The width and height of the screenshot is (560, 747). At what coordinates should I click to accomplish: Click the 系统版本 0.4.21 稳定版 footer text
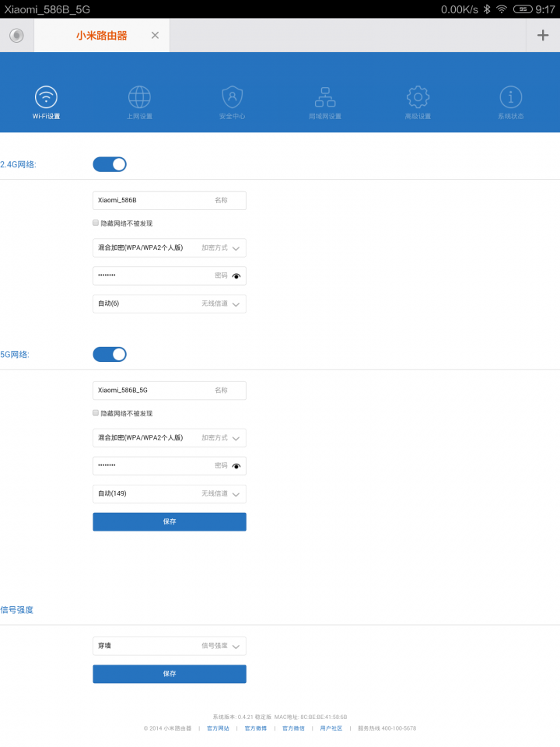[x=242, y=717]
